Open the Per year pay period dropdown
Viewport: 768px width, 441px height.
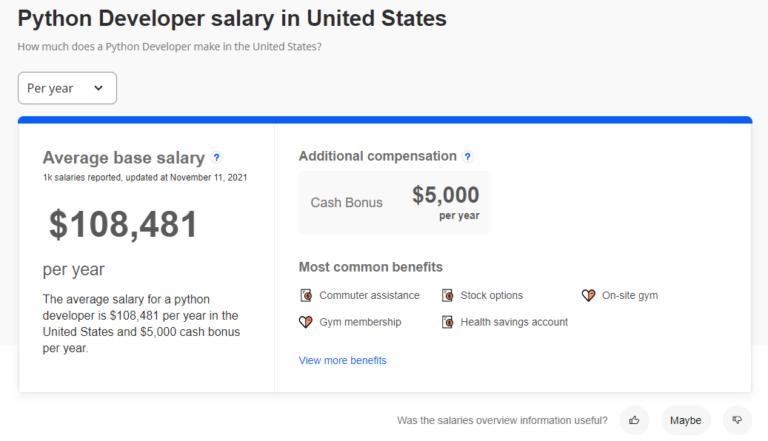pyautogui.click(x=67, y=88)
